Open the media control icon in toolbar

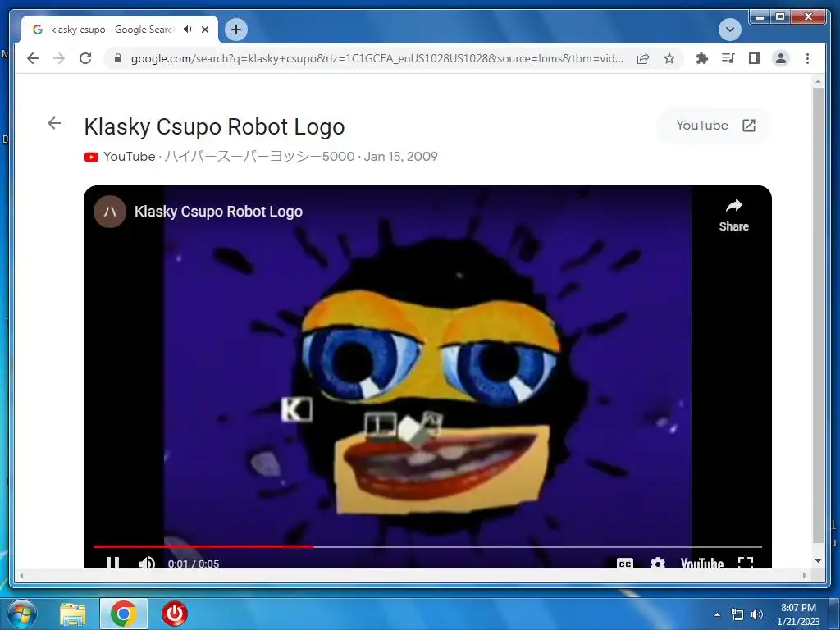point(728,58)
